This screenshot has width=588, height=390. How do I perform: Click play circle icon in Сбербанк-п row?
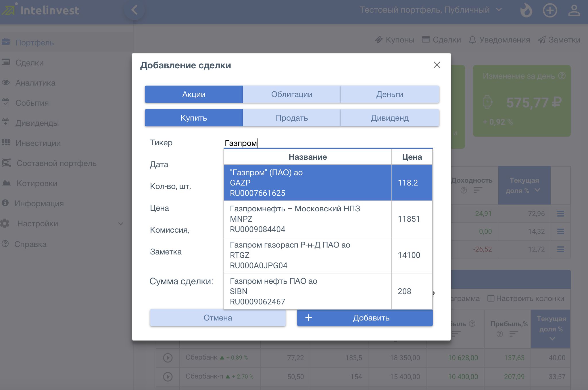coord(168,377)
